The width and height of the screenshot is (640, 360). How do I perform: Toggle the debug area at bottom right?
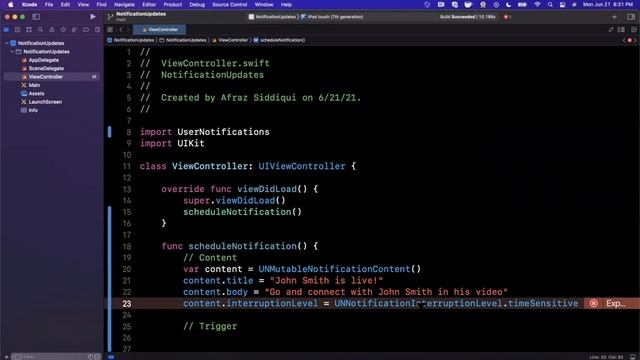(633, 357)
